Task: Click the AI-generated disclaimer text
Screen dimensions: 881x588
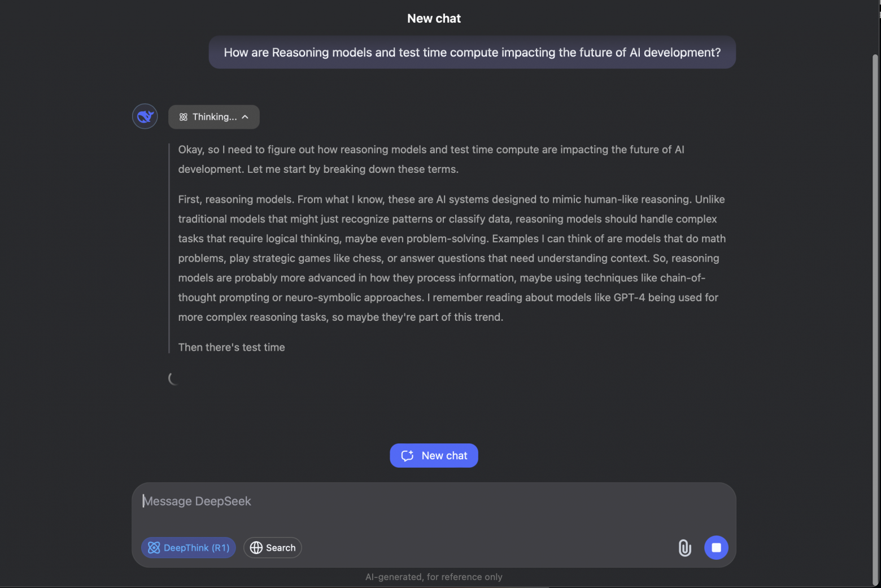Action: [434, 577]
